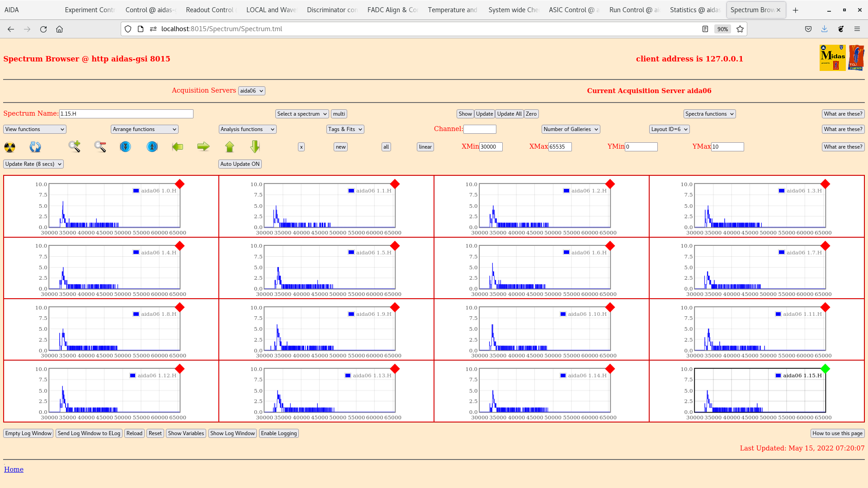Image resolution: width=868 pixels, height=488 pixels.
Task: Toggle the linear scale button
Action: [x=425, y=147]
